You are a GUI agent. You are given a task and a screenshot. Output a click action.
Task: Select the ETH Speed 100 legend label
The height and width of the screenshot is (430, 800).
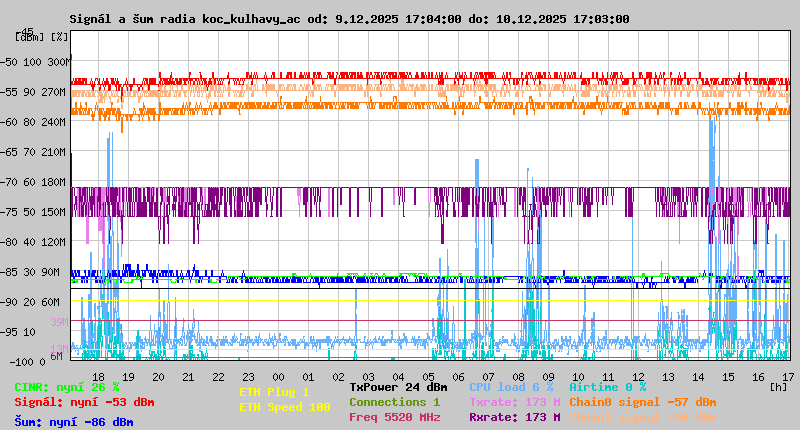pyautogui.click(x=284, y=407)
